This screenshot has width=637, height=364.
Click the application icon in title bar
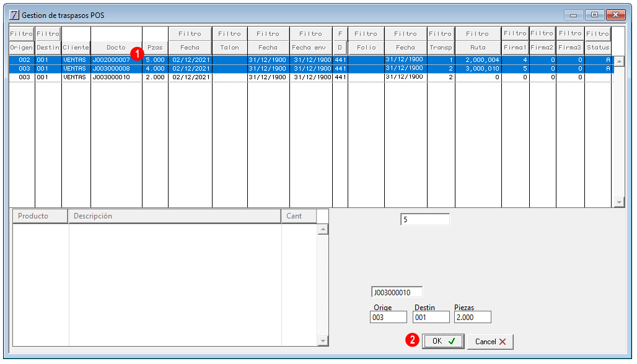[14, 15]
